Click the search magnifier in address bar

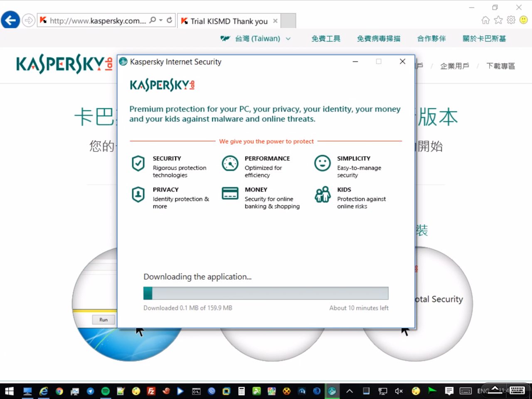[153, 20]
